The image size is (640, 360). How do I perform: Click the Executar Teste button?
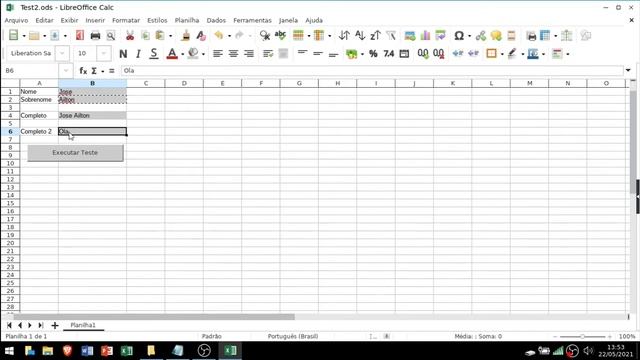pos(75,153)
